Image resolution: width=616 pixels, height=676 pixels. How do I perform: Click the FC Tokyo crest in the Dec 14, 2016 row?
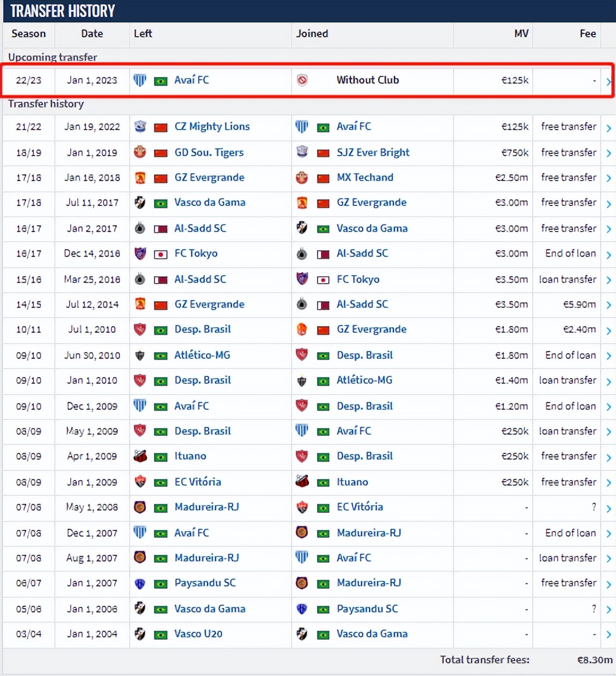(140, 253)
